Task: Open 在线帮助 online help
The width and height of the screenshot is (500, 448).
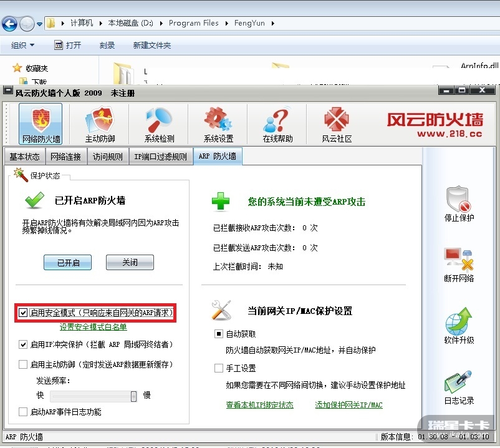Action: pyautogui.click(x=277, y=124)
